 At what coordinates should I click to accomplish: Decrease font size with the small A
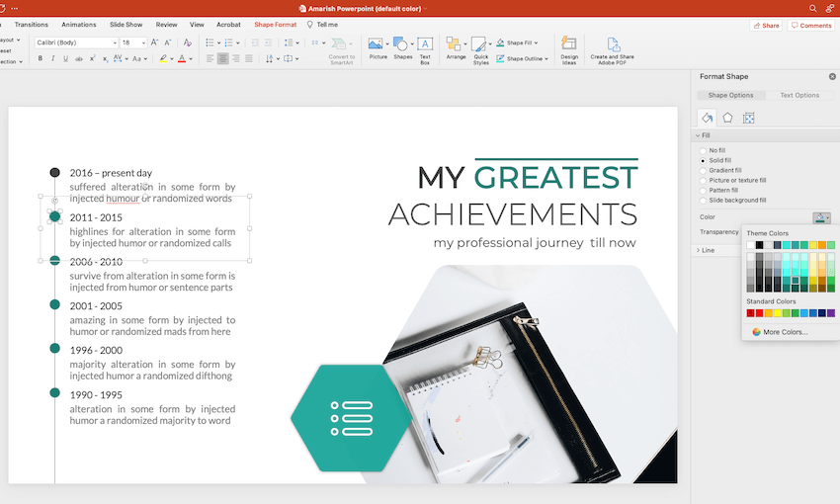168,42
